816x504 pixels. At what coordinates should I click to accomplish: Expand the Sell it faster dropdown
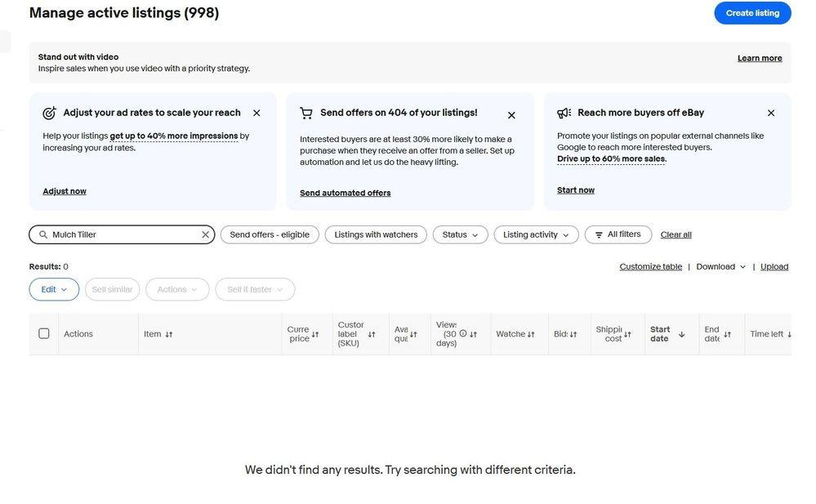click(x=255, y=289)
